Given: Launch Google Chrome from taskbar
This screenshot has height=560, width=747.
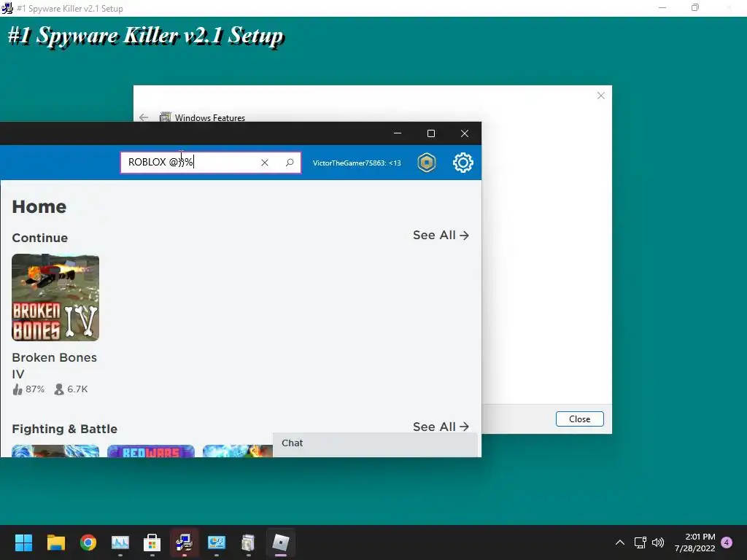Looking at the screenshot, I should click(88, 542).
